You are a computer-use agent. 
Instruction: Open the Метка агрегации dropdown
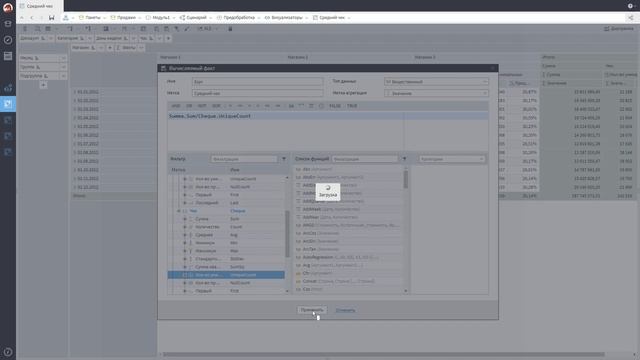[x=436, y=93]
